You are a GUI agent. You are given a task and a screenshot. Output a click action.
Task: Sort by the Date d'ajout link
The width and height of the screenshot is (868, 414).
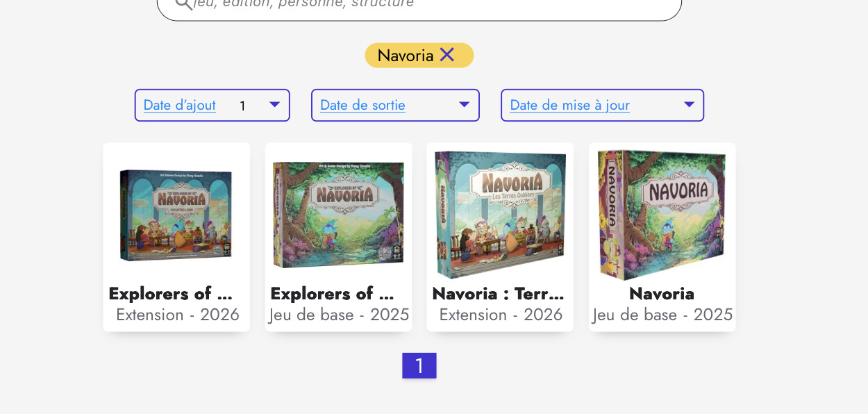click(179, 106)
